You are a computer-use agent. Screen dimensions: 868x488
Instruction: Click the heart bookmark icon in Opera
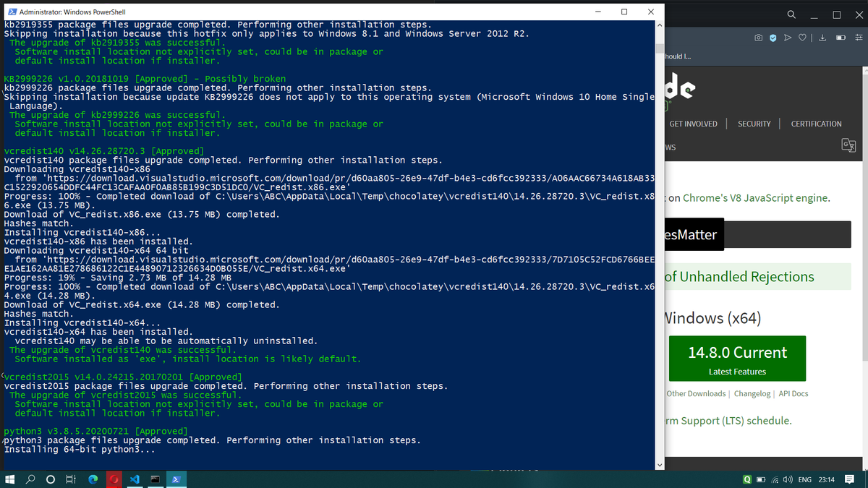pyautogui.click(x=804, y=38)
